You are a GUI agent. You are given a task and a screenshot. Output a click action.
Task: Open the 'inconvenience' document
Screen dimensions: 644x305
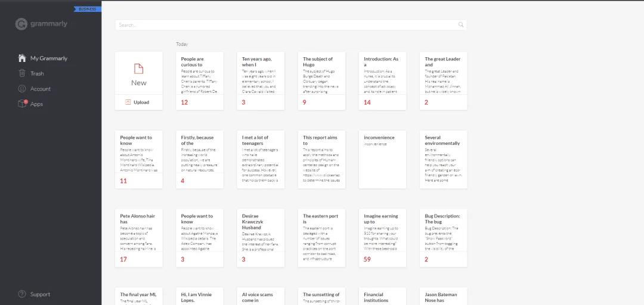point(382,159)
